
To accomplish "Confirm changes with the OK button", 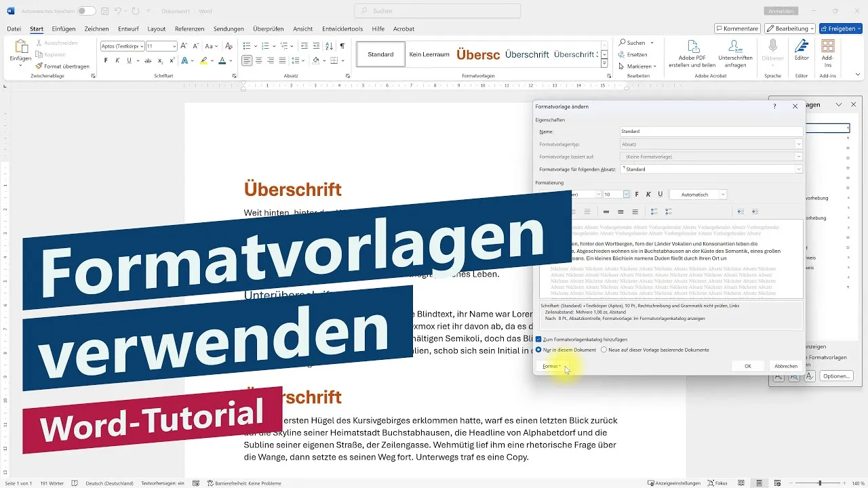I will coord(747,365).
